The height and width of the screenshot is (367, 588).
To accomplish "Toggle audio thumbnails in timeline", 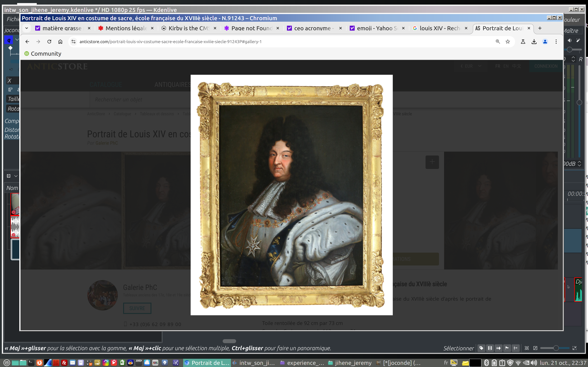I will tap(498, 348).
